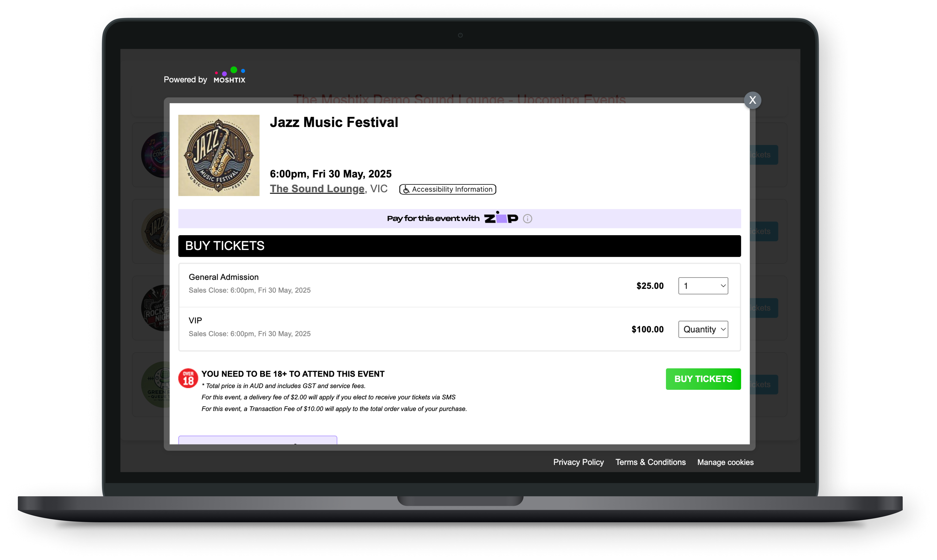This screenshot has width=937, height=560.
Task: Click the Over 18 badge icon
Action: pos(188,378)
